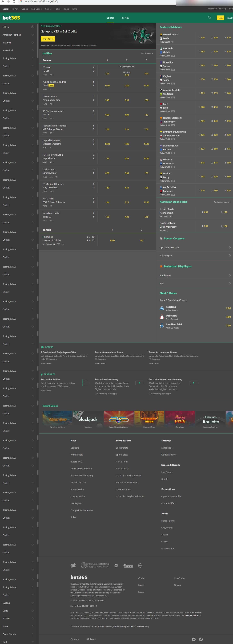Toggle the Basketball favourite star
The width and height of the screenshot is (233, 644).
click(33, 51)
